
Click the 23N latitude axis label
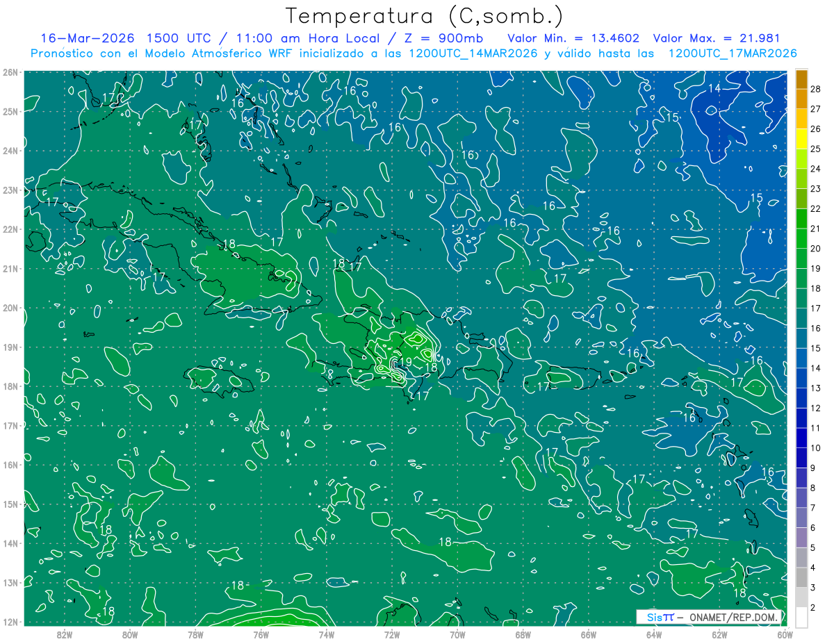(x=10, y=190)
